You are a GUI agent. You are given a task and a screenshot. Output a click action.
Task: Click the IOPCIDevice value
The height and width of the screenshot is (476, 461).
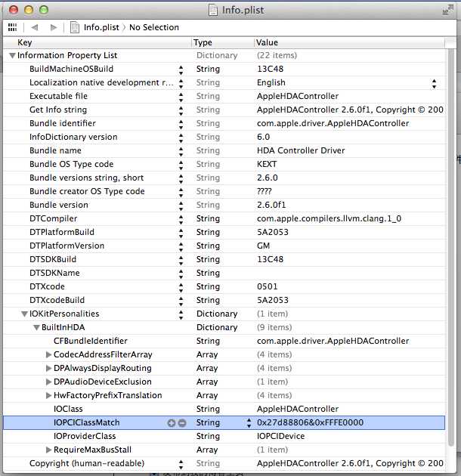[280, 436]
